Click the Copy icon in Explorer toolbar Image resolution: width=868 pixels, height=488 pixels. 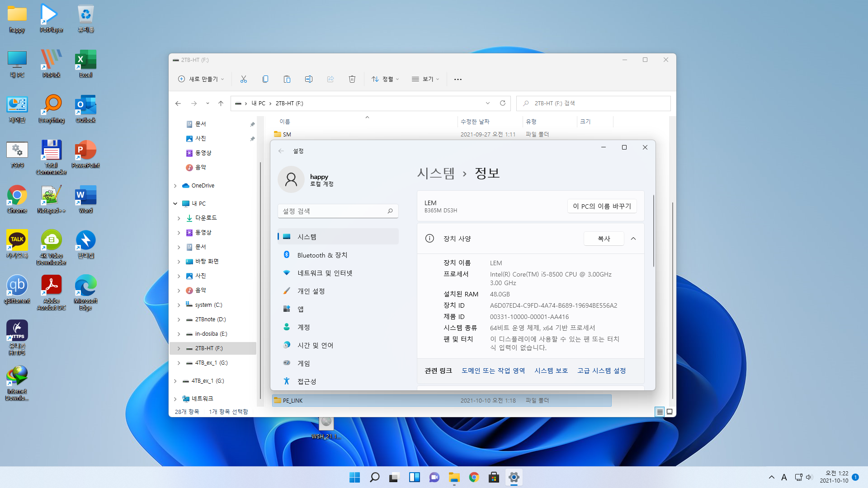[265, 79]
